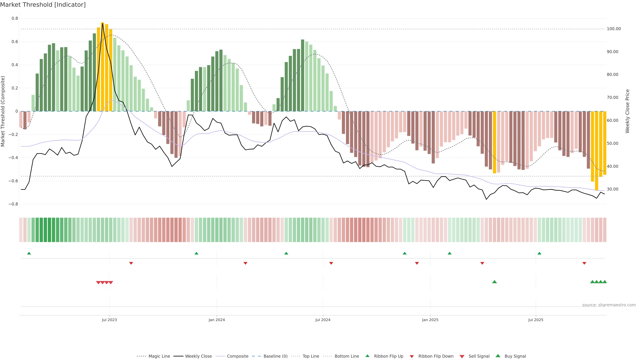The height and width of the screenshot is (362, 644).
Task: Click the green flip-up marker just after Jul 2025
Action: pyautogui.click(x=539, y=253)
